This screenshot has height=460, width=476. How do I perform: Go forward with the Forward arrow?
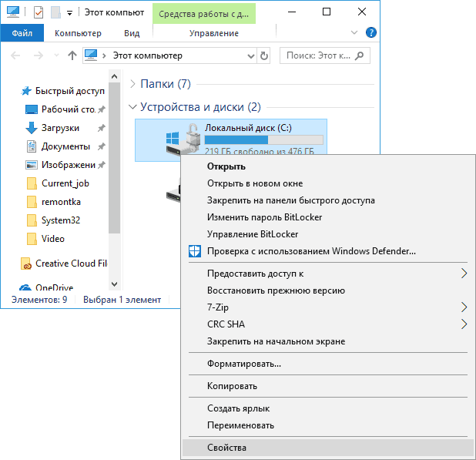click(x=38, y=55)
